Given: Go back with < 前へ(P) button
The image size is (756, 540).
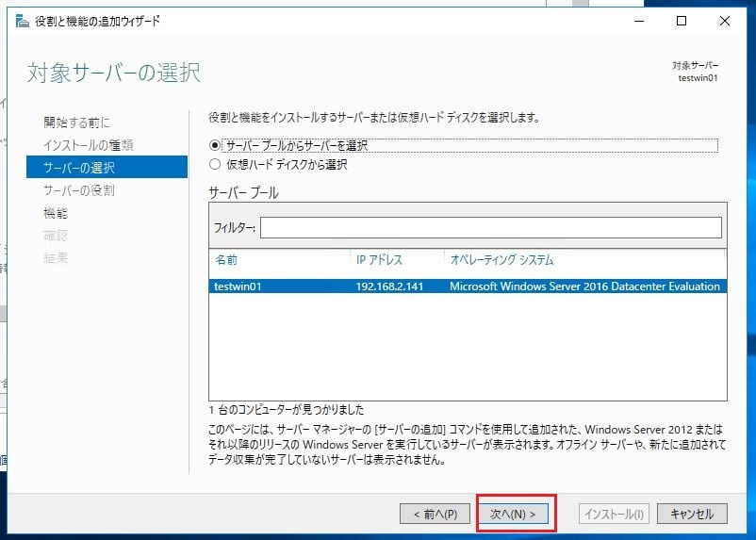Looking at the screenshot, I should (x=435, y=514).
